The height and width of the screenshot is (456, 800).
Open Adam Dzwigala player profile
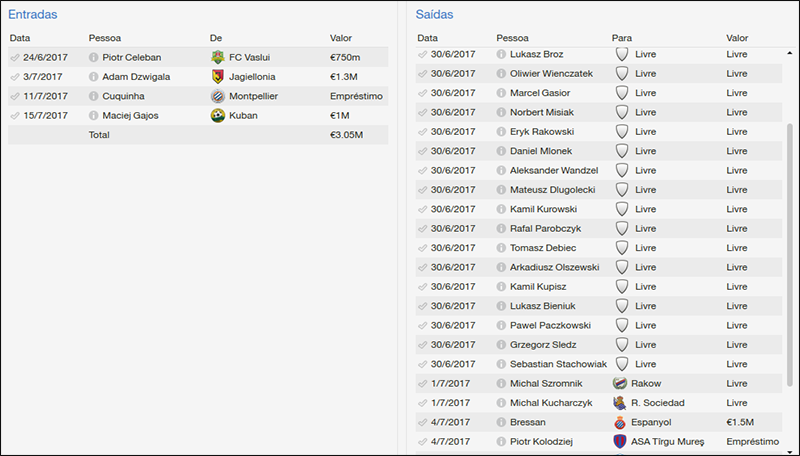[138, 76]
